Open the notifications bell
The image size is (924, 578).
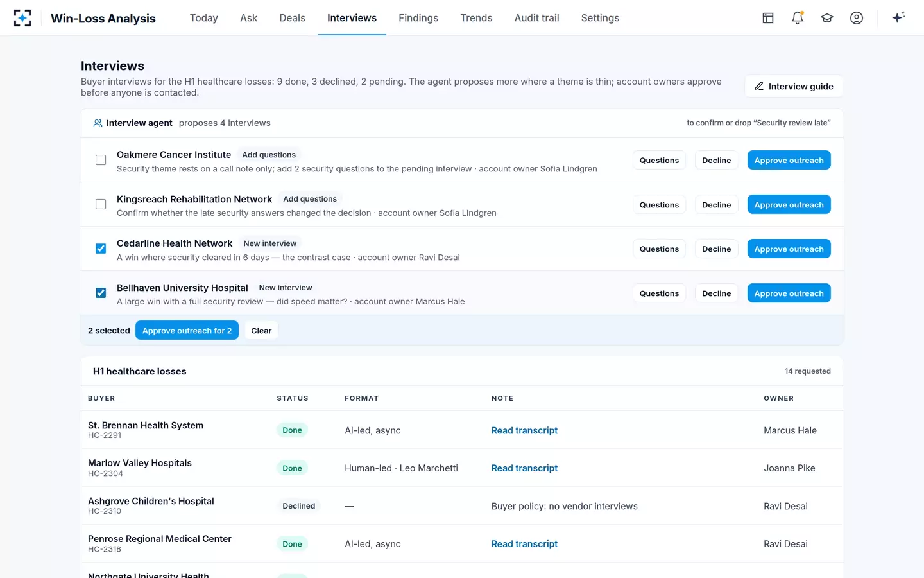coord(798,18)
